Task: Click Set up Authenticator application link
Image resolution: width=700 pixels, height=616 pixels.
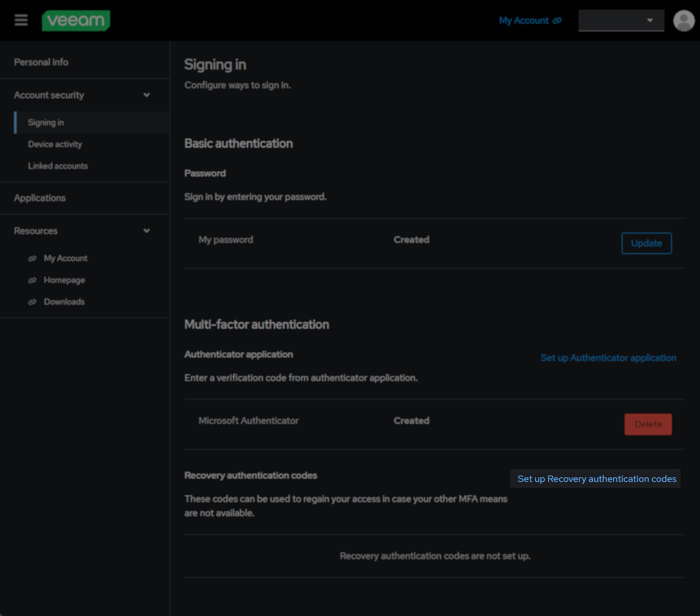Action: 608,358
